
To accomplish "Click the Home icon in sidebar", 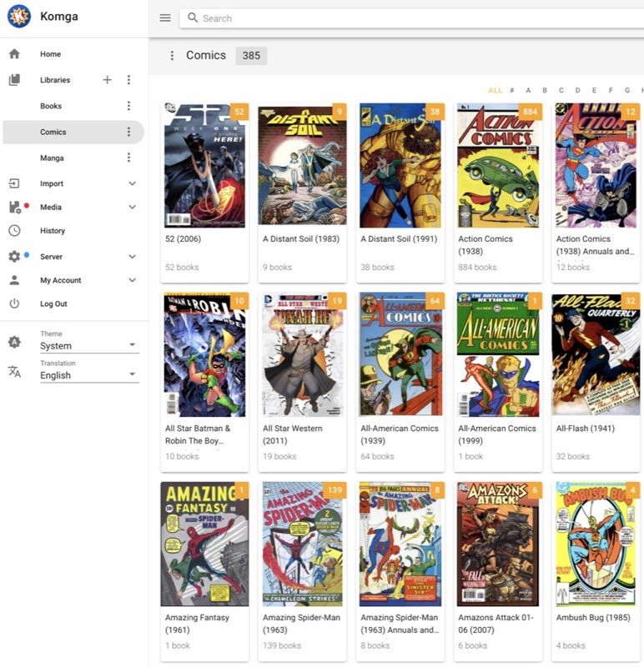I will click(x=14, y=54).
